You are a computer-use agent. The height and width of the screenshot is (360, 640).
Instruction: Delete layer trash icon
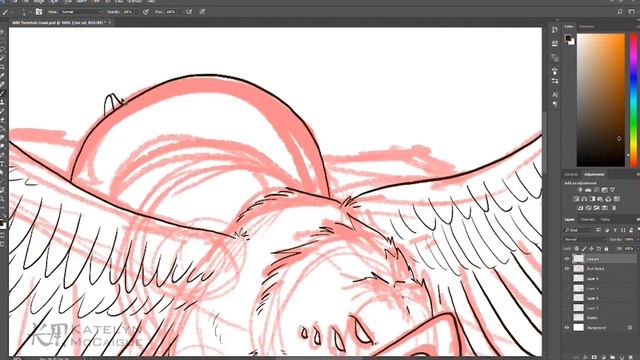[631, 357]
